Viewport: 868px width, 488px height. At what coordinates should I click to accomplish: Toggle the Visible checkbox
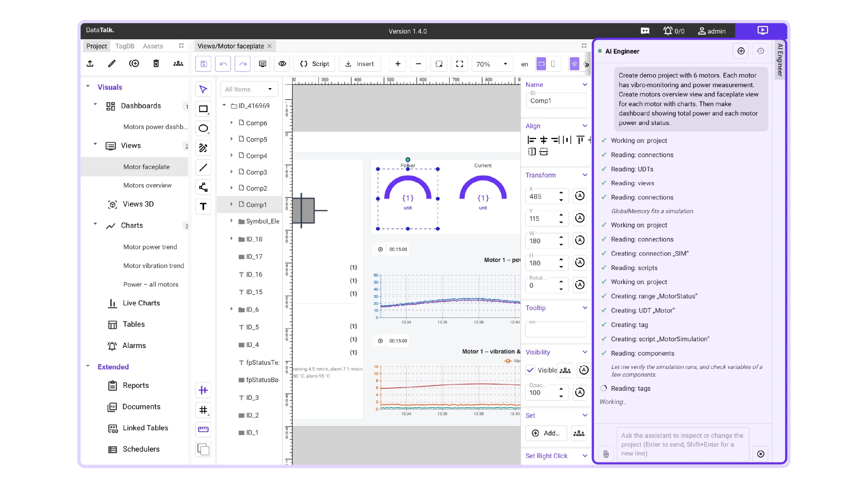(x=530, y=370)
